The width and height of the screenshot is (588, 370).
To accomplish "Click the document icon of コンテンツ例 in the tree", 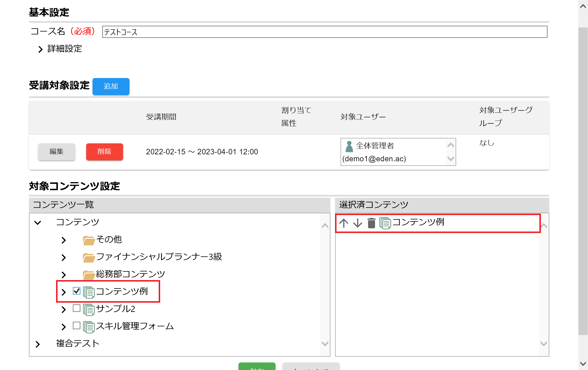I will coord(89,292).
